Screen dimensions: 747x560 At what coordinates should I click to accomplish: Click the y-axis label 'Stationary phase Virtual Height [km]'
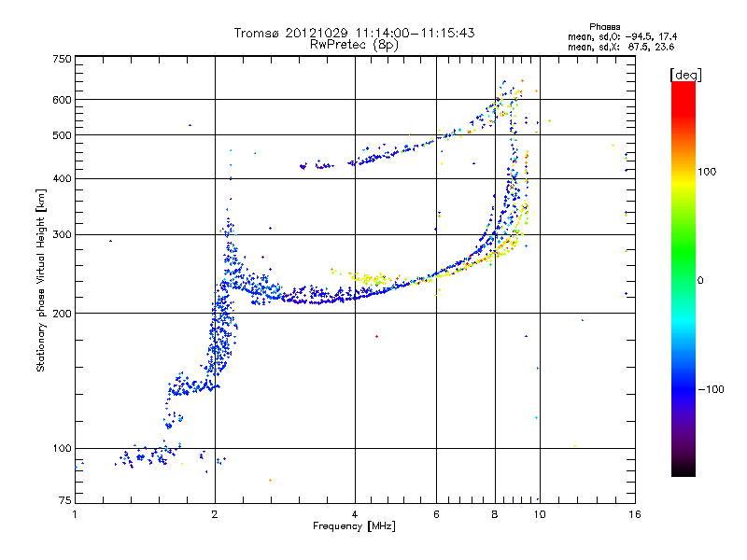click(x=40, y=281)
